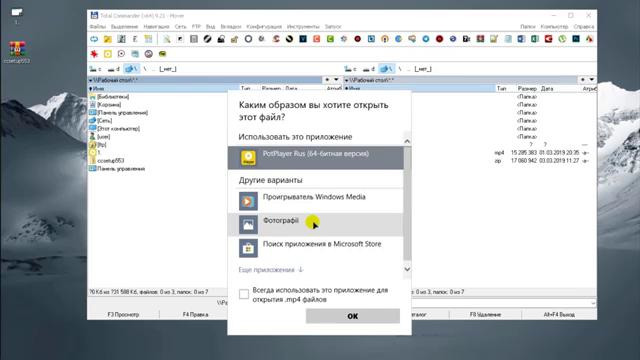Click dialog scrollbar up arrow
Screen dimensions: 640x360
pyautogui.click(x=407, y=141)
